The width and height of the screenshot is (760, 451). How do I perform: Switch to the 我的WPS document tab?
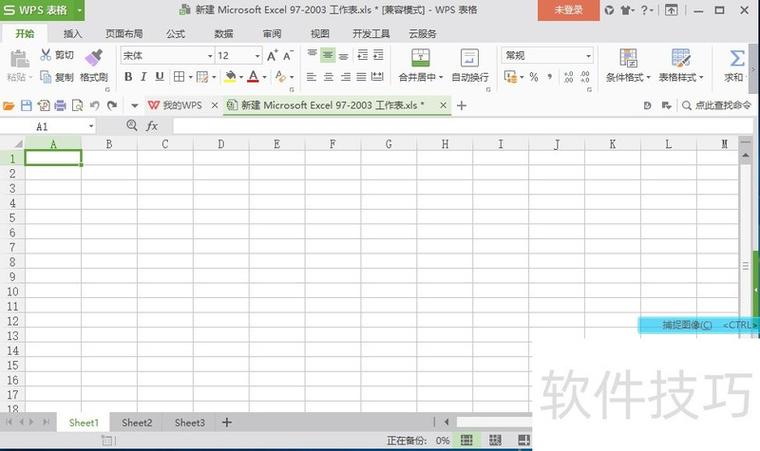point(182,105)
